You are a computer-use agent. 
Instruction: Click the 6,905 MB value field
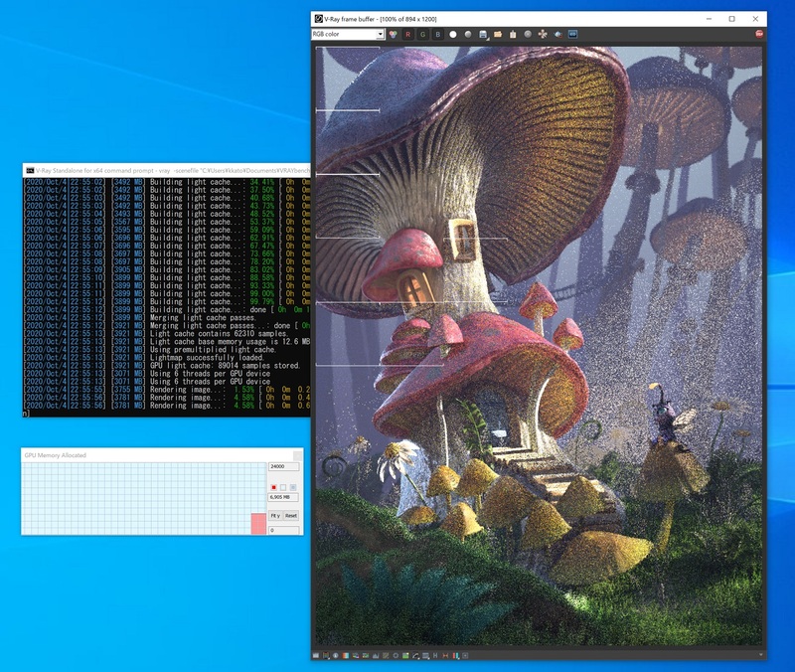pyautogui.click(x=283, y=497)
